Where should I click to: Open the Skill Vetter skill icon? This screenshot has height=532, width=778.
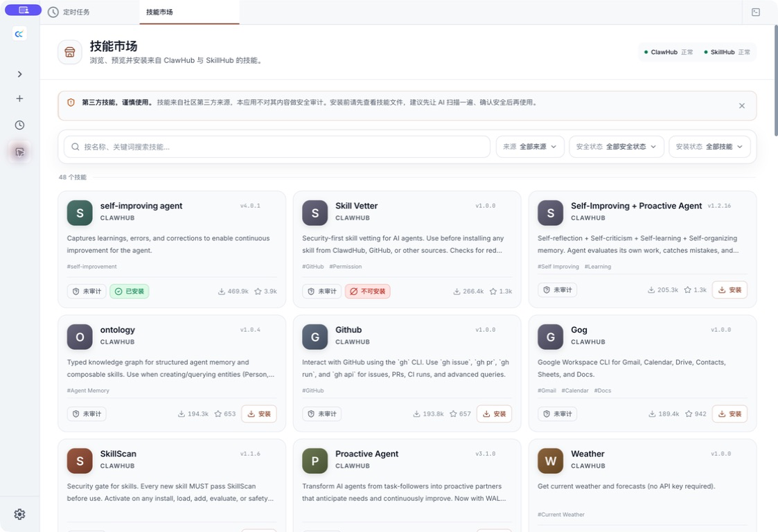coord(315,213)
